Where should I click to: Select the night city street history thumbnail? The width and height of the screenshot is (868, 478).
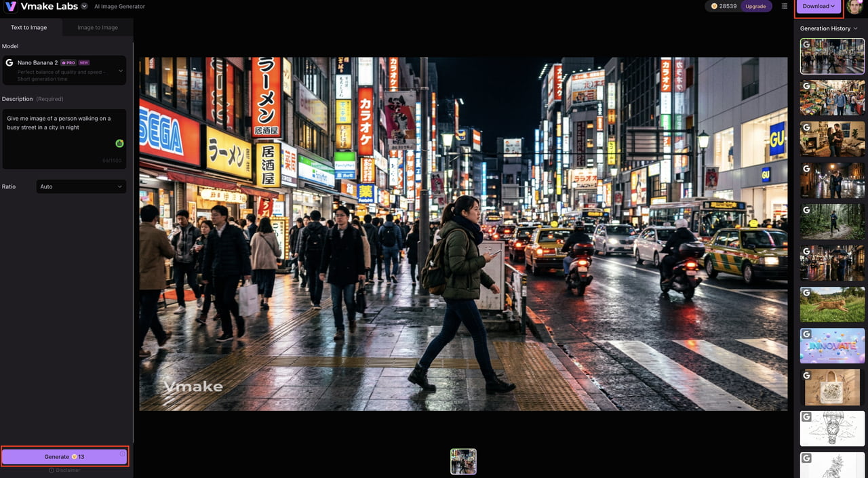832,56
